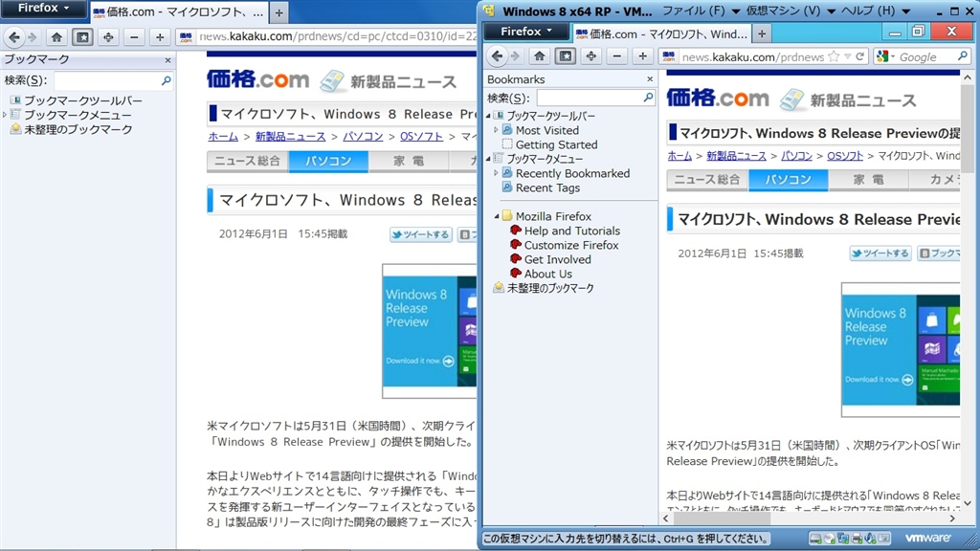Go back in left Firefox window
This screenshot has width=980, height=551.
coord(13,37)
